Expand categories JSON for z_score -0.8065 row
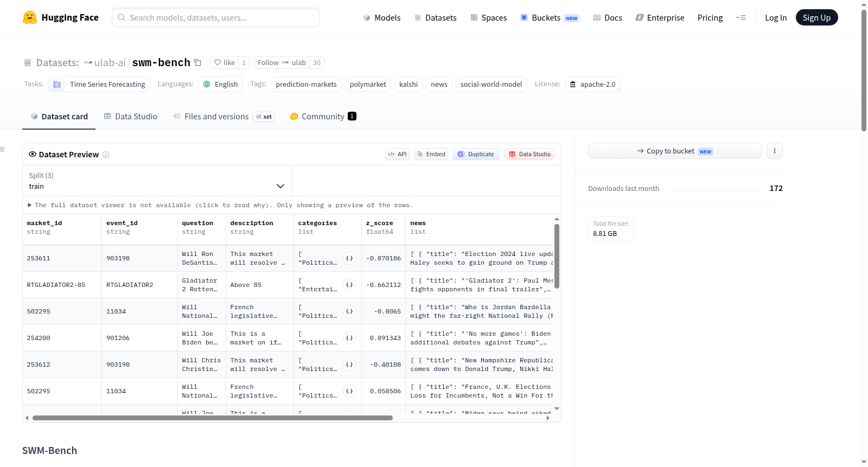The height and width of the screenshot is (467, 868). click(x=349, y=311)
